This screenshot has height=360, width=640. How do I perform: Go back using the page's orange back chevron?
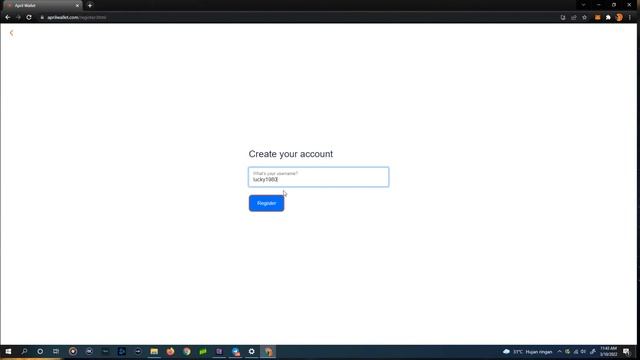point(11,33)
